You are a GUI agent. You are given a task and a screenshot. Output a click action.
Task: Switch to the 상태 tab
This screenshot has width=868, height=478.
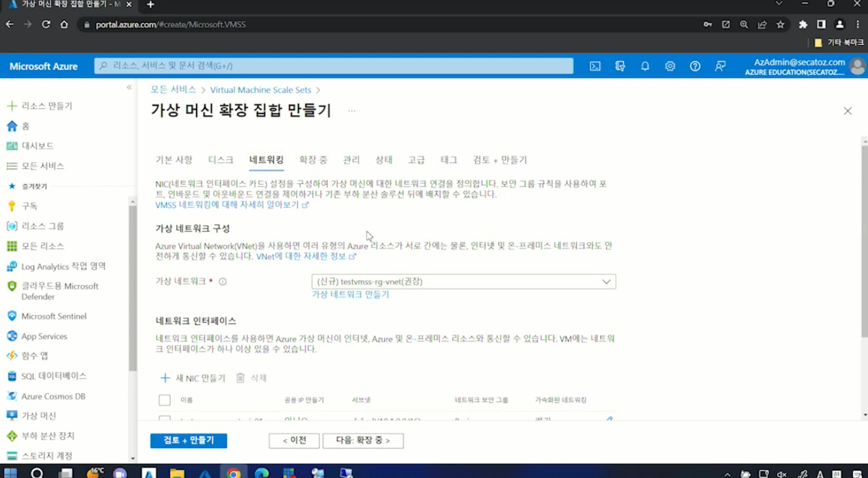[383, 159]
